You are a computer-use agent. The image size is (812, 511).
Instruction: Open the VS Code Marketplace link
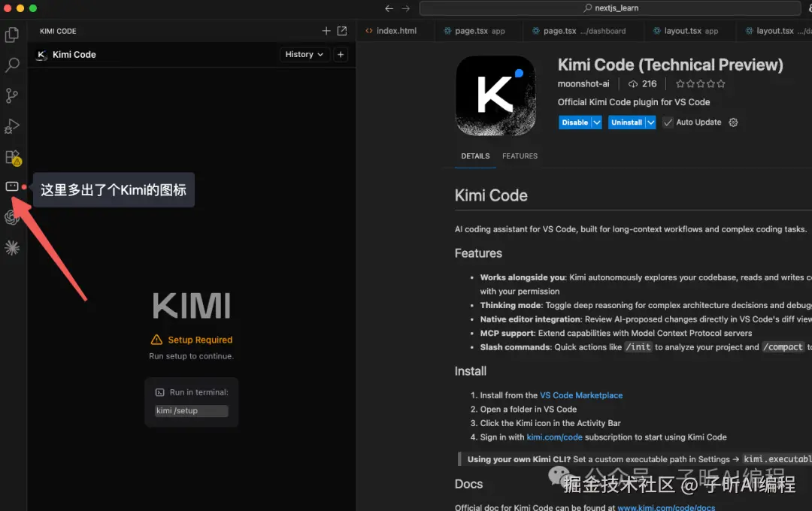click(x=581, y=395)
